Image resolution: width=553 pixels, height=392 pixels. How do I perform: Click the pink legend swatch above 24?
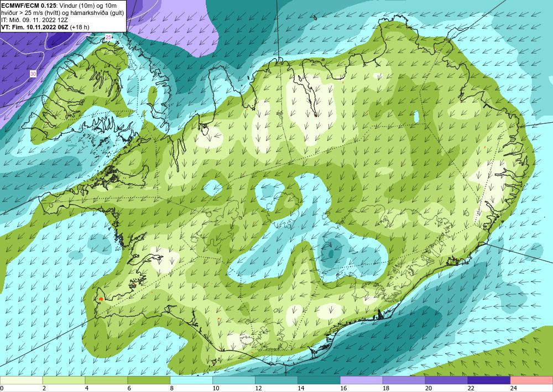[531, 380]
